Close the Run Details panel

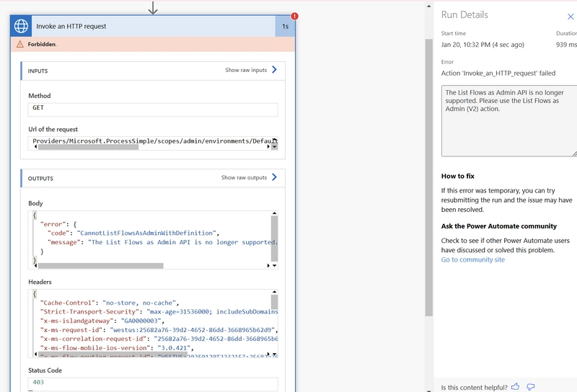tap(571, 17)
